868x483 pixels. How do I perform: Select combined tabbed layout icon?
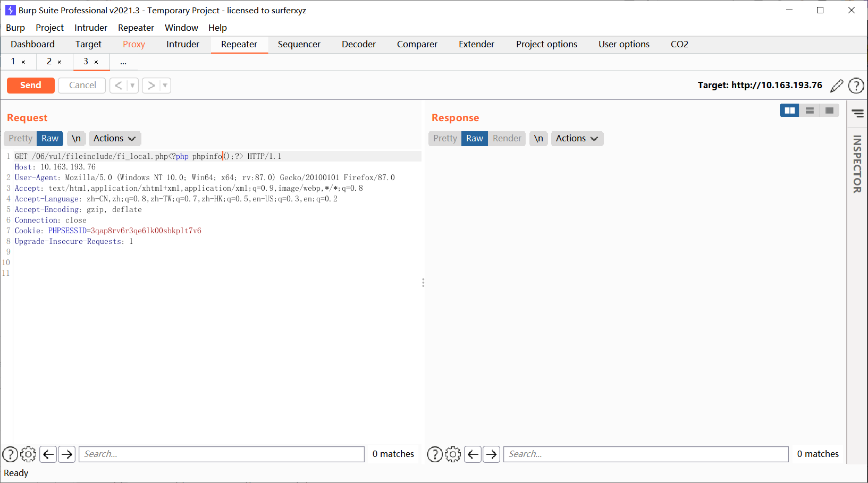pos(829,111)
